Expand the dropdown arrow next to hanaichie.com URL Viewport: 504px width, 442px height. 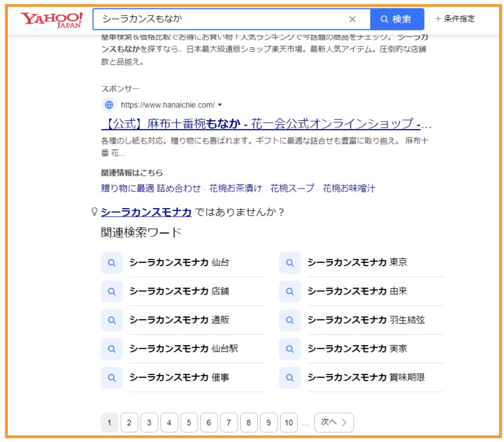[x=220, y=105]
